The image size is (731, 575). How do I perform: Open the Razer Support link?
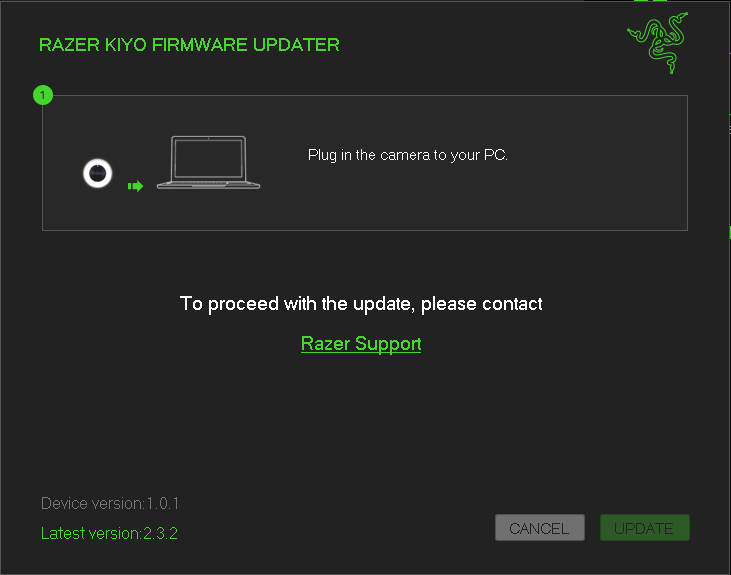pos(361,344)
